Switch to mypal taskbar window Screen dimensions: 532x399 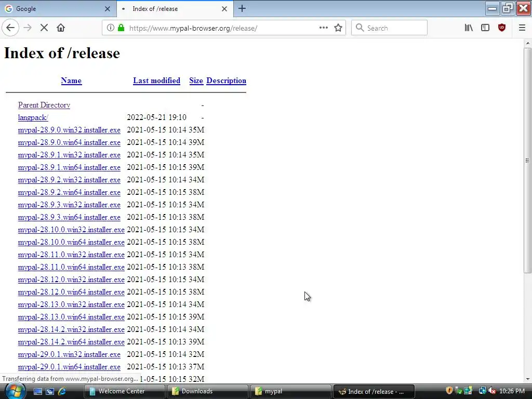(290, 391)
